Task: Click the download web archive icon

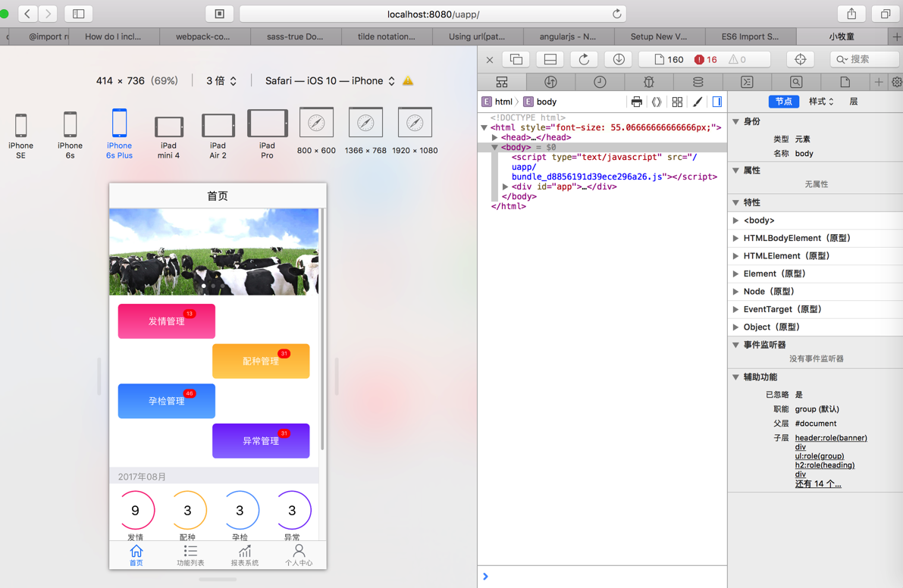Action: click(x=619, y=59)
